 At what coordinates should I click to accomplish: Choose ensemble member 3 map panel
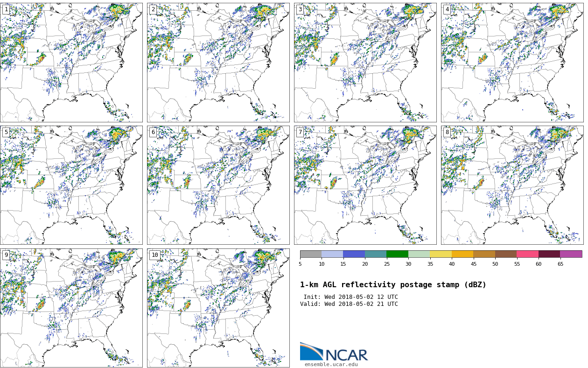[x=365, y=63]
